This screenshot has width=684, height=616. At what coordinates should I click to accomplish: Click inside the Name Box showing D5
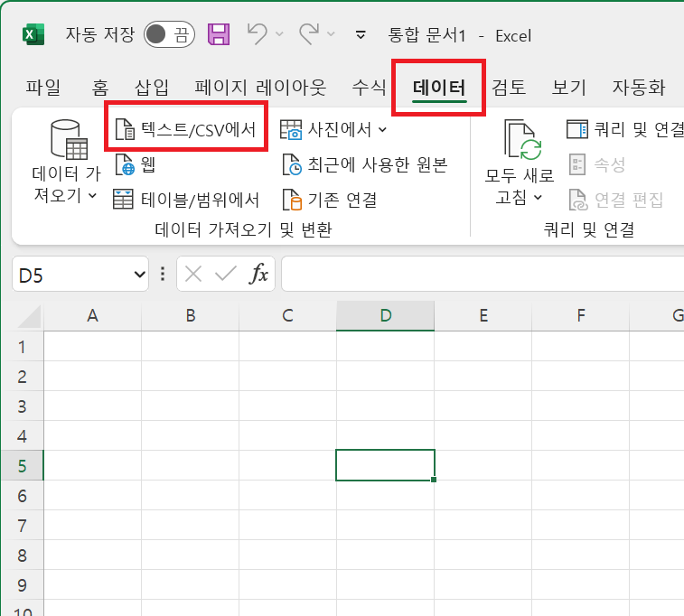click(72, 275)
